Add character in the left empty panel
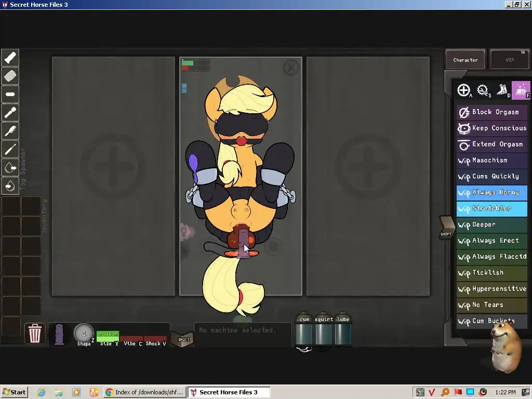Screen dimensions: 532x399 point(113,167)
